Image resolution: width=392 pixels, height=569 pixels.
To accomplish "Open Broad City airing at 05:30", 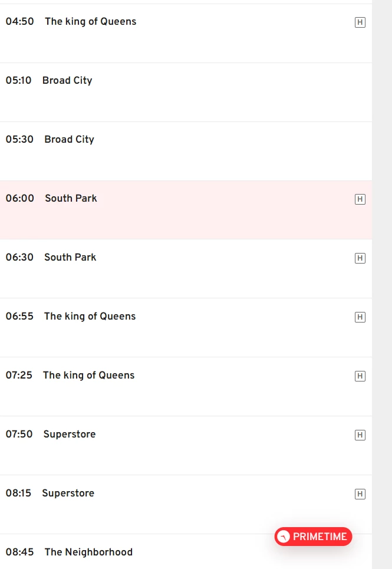I will (x=69, y=139).
